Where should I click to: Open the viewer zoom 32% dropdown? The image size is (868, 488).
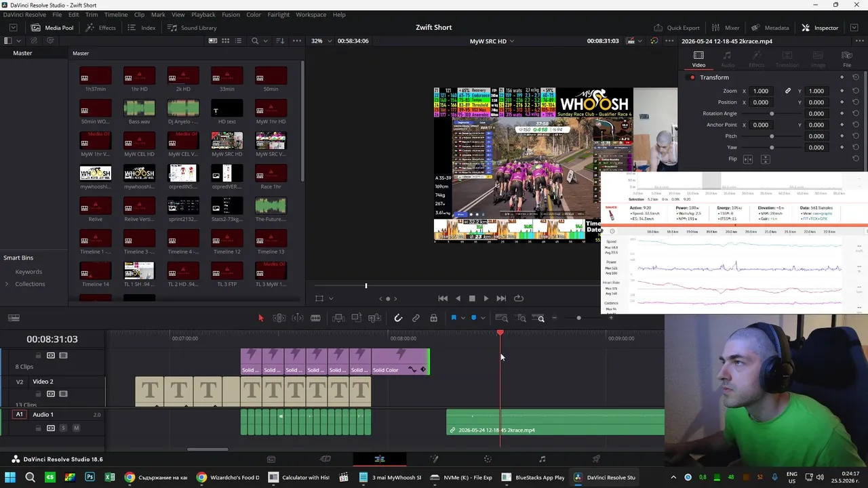pyautogui.click(x=321, y=41)
